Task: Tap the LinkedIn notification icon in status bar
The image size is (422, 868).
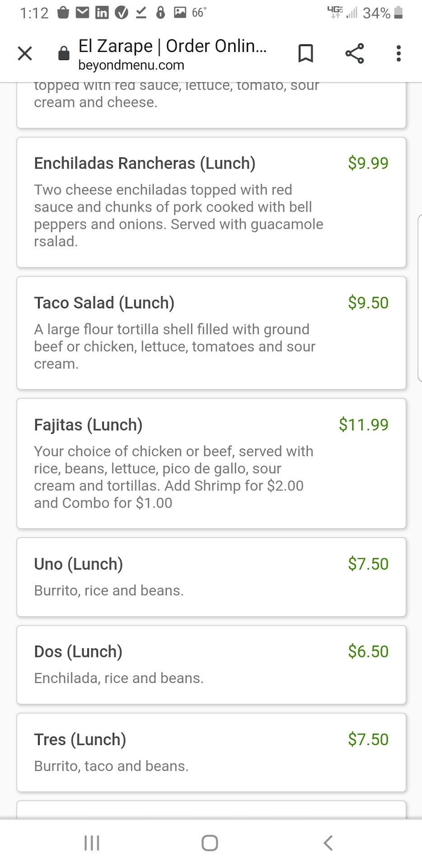Action: [x=102, y=13]
